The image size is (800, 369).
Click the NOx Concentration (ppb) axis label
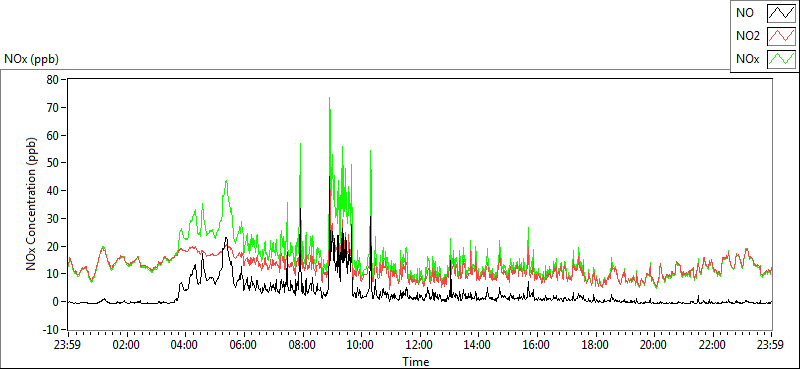[x=32, y=204]
